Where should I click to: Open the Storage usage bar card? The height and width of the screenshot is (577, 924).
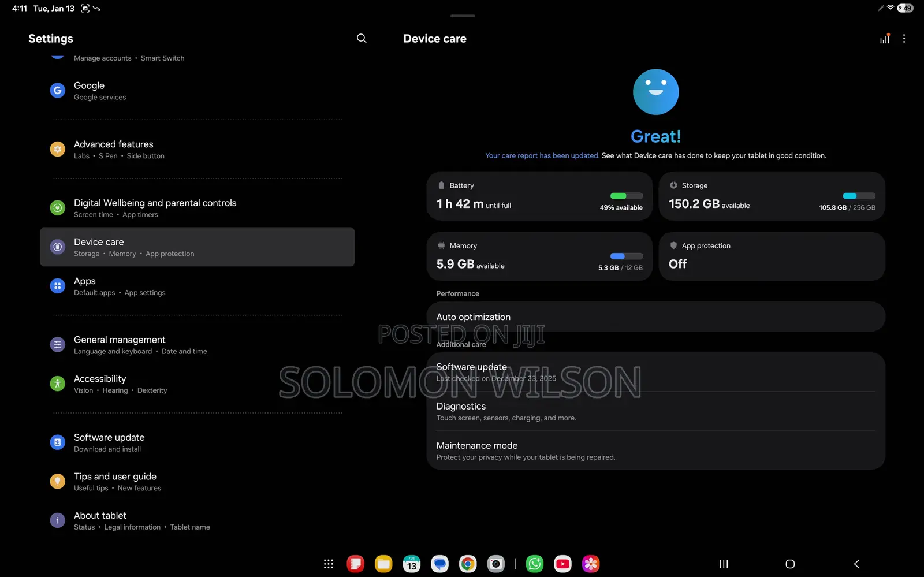coord(772,196)
